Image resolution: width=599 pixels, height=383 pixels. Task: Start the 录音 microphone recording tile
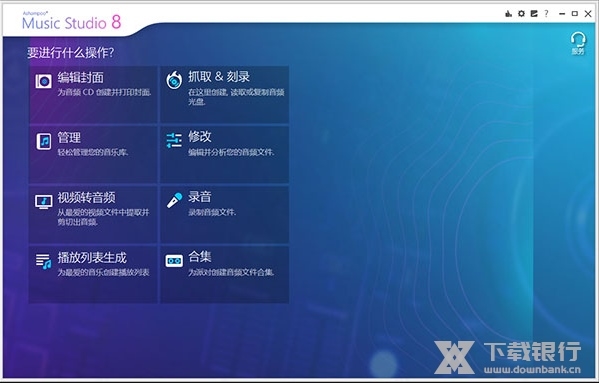tap(224, 214)
